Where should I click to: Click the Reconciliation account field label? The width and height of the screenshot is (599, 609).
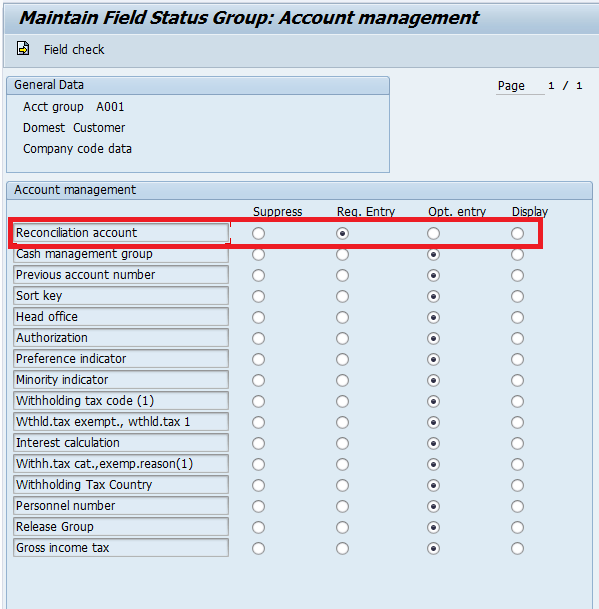pyautogui.click(x=121, y=233)
